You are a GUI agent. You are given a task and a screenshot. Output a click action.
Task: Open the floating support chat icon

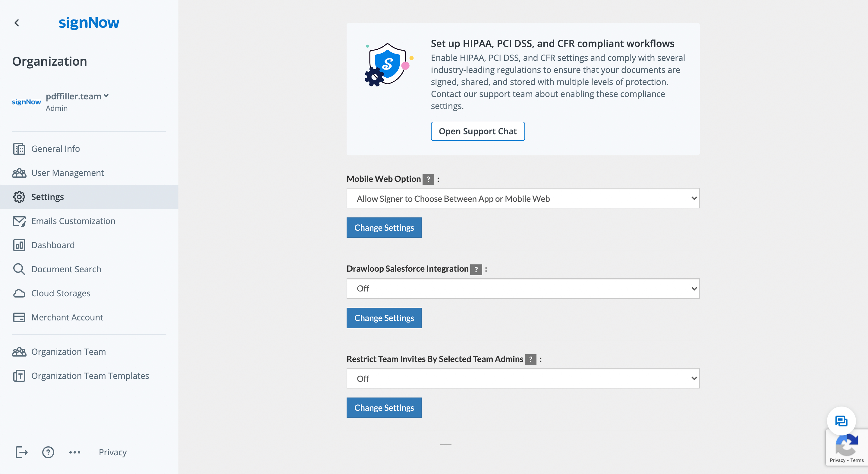[841, 421]
